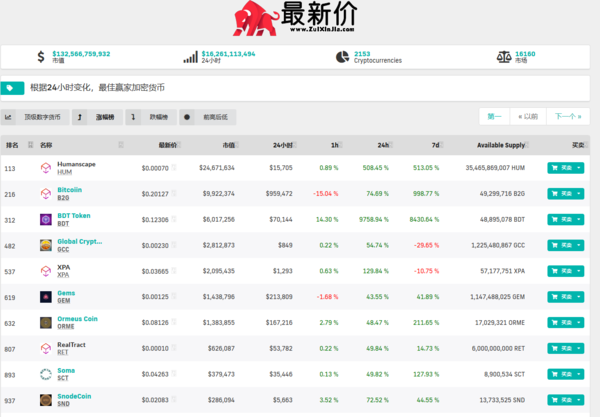The width and height of the screenshot is (600, 417).
Task: Switch to the losers tab with down arrow
Action: point(151,117)
